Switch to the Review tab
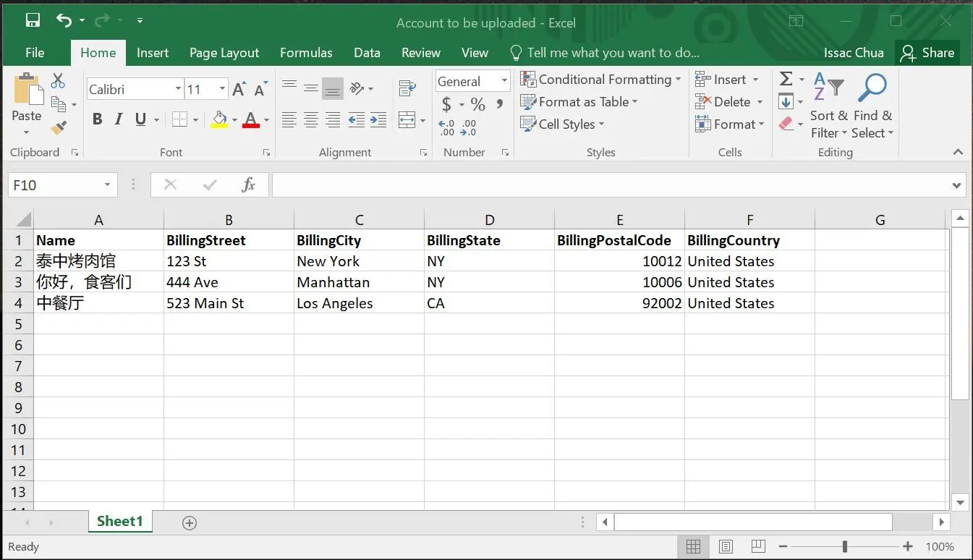973x560 pixels. coord(421,53)
